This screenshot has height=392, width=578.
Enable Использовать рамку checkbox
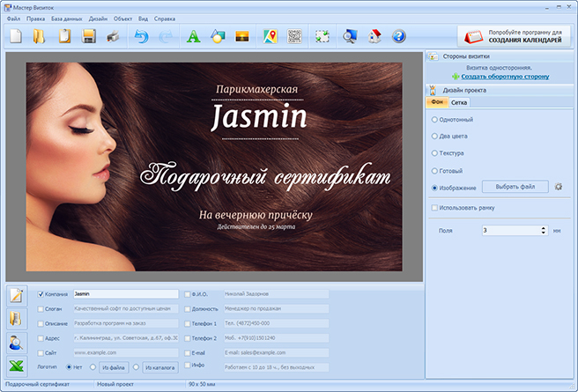pyautogui.click(x=434, y=208)
